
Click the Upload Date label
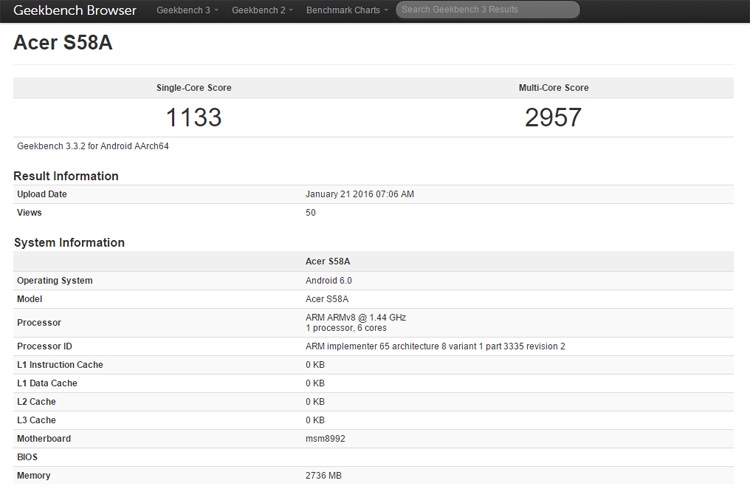pyautogui.click(x=42, y=194)
